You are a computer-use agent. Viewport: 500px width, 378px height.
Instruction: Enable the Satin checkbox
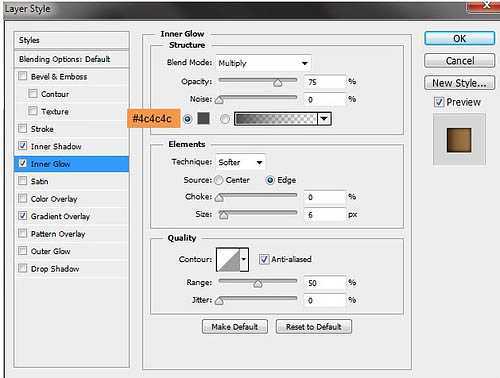[x=22, y=181]
